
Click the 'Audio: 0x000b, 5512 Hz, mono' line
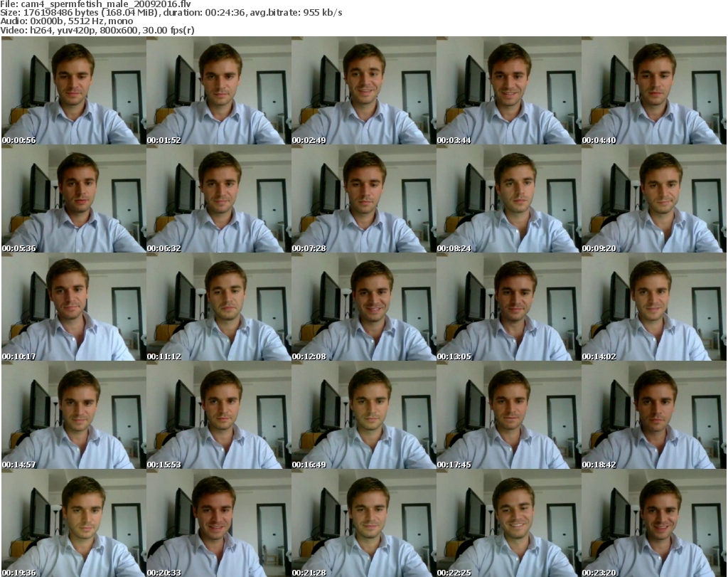[x=67, y=21]
